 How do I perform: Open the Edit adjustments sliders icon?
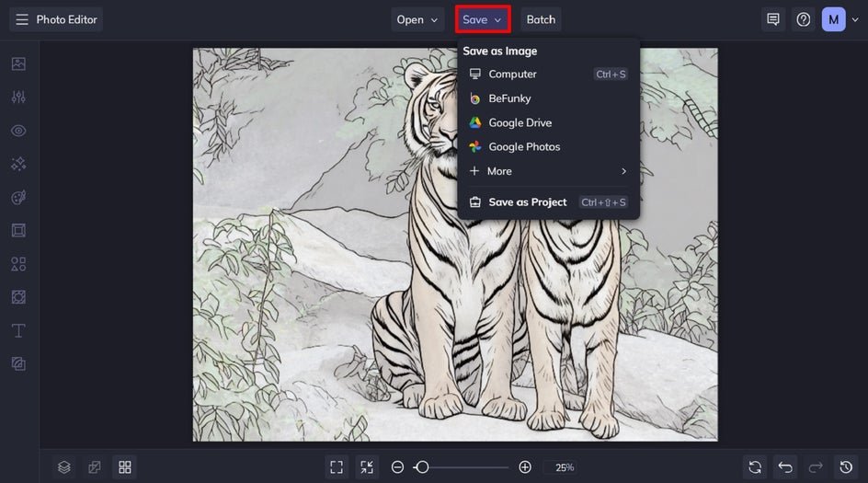(18, 97)
